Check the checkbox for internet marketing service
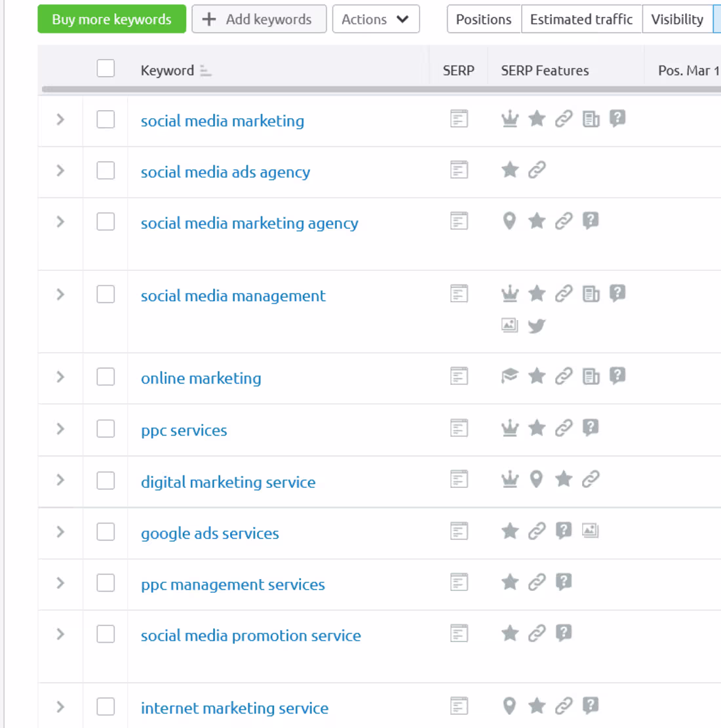The width and height of the screenshot is (721, 728). point(106,706)
